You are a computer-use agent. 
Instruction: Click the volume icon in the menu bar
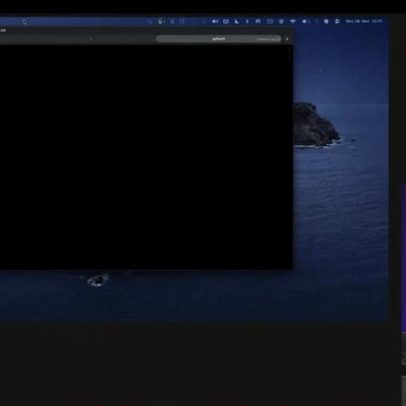click(x=215, y=21)
